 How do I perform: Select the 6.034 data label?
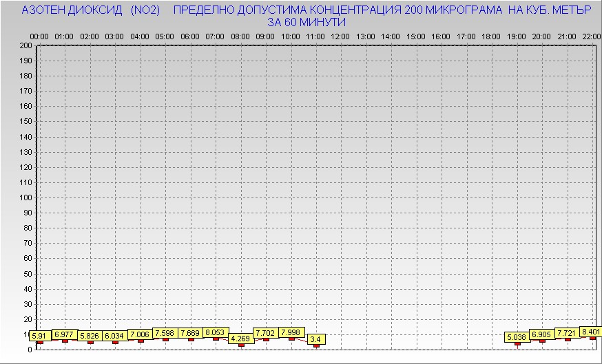pyautogui.click(x=114, y=336)
